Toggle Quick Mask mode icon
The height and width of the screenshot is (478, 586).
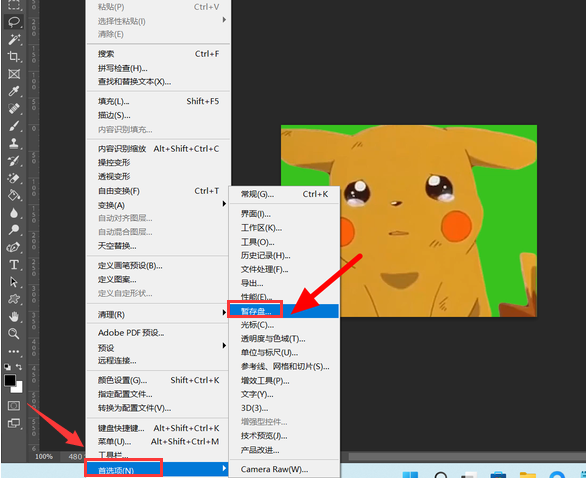[14, 405]
